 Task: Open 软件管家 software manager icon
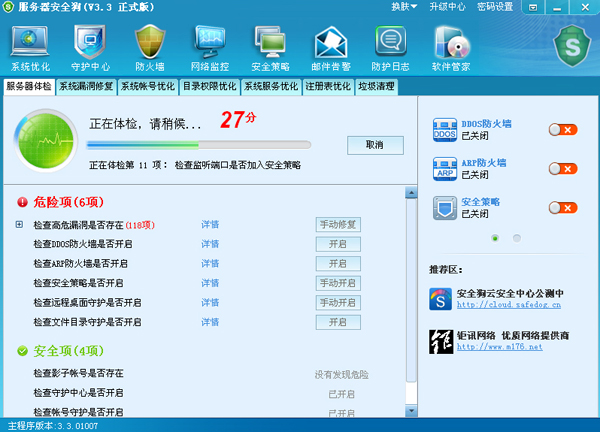451,48
